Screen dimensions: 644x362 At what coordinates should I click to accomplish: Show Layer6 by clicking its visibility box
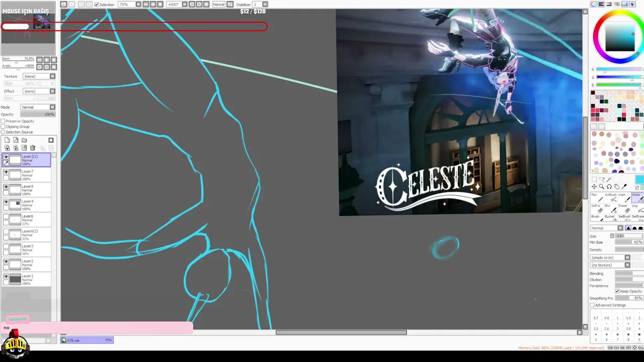6,217
